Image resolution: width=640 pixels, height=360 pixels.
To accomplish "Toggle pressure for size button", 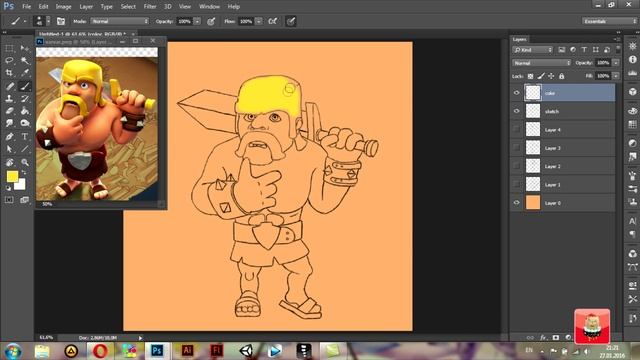I will tap(291, 21).
